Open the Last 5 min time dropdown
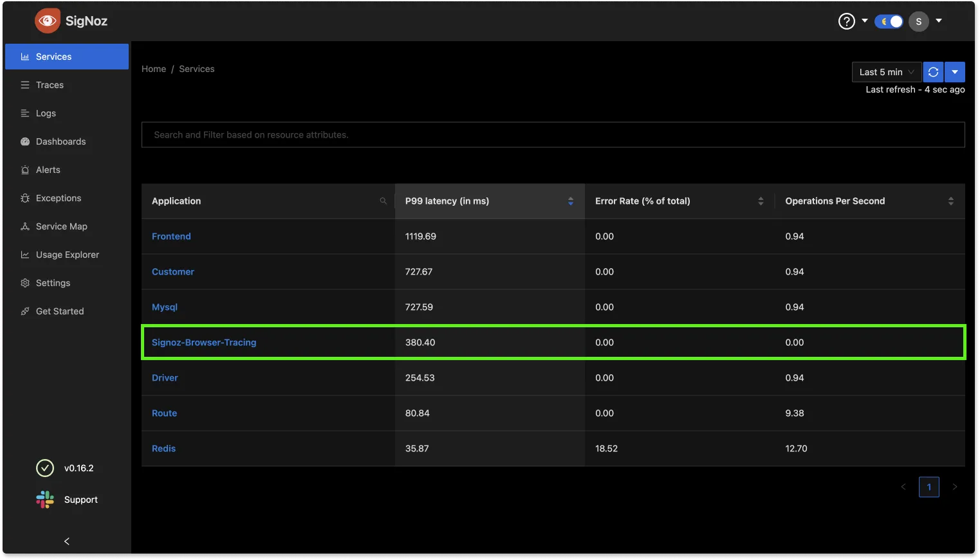This screenshot has height=560, width=980. (x=886, y=72)
